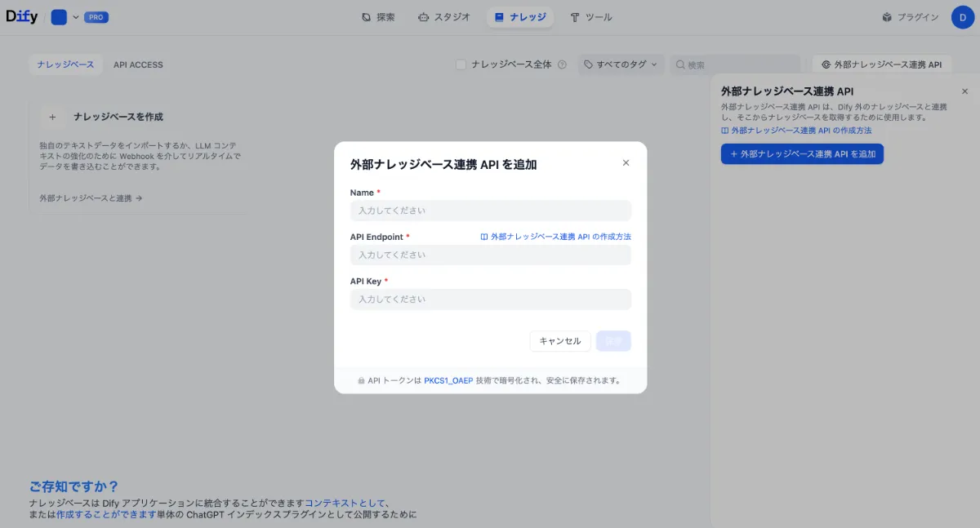Click side panel heading 外部ナレッジベース連携 API
This screenshot has height=528, width=980.
coord(787,91)
